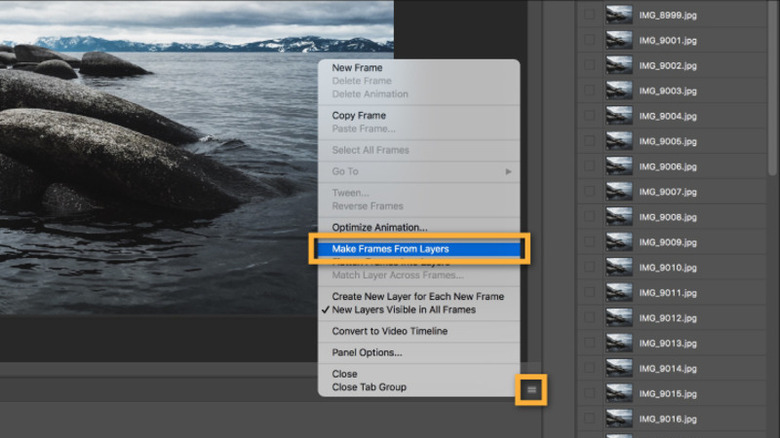
Task: Click the IMG_9012.jpg layer thumbnail
Action: (619, 317)
